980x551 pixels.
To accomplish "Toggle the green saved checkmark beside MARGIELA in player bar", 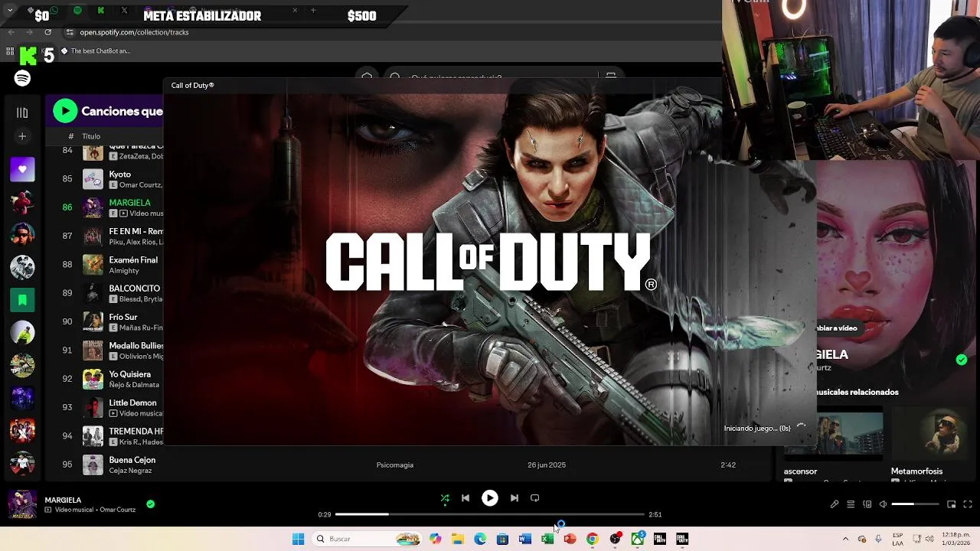I will pyautogui.click(x=151, y=504).
